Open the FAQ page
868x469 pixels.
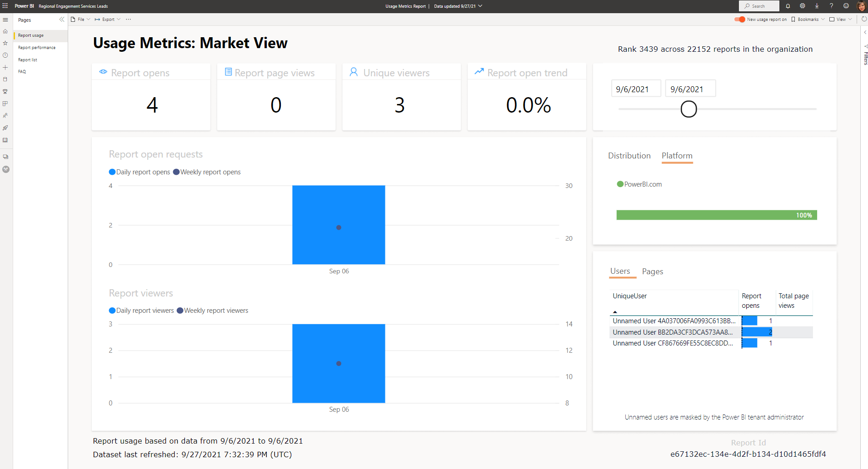tap(22, 72)
